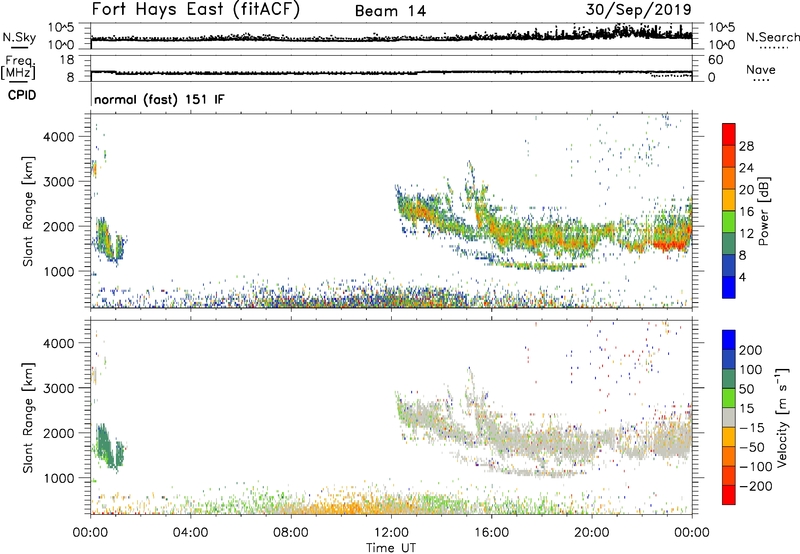800x554 pixels.
Task: Click '4' on the Power color scale
Action: (x=742, y=277)
